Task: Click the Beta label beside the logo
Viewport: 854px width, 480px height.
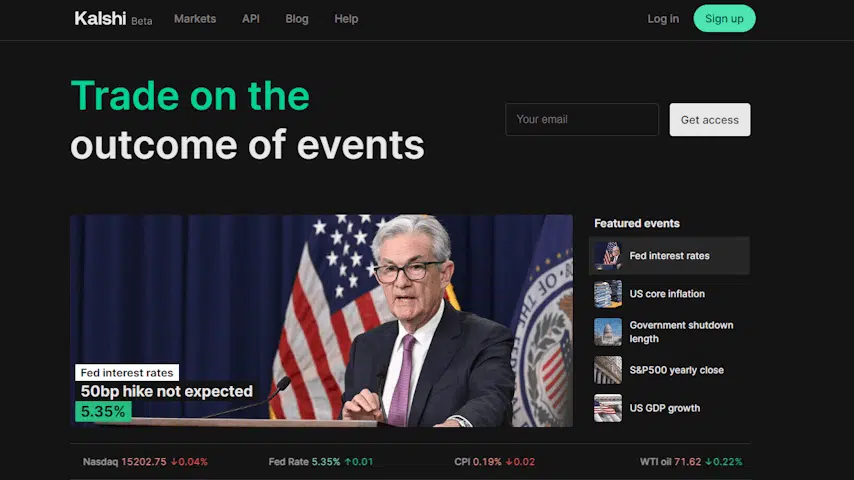Action: point(142,21)
